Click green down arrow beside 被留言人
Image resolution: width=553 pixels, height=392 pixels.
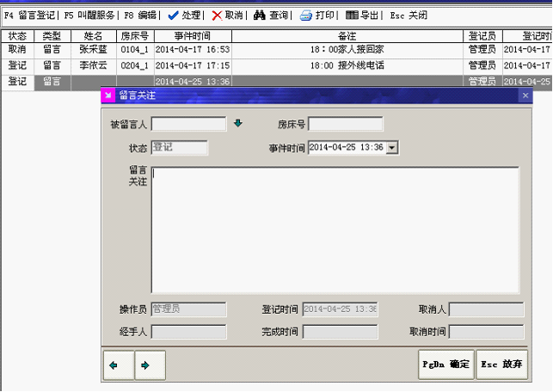(x=238, y=123)
